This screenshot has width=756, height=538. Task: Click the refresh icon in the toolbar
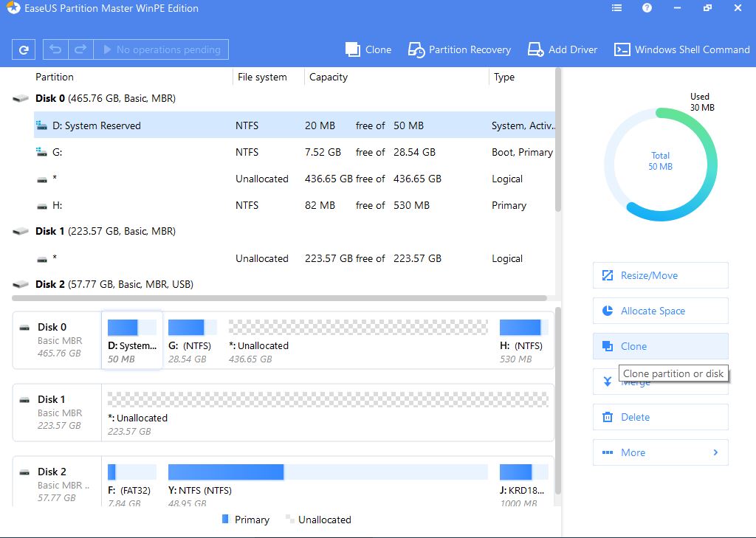coord(24,50)
